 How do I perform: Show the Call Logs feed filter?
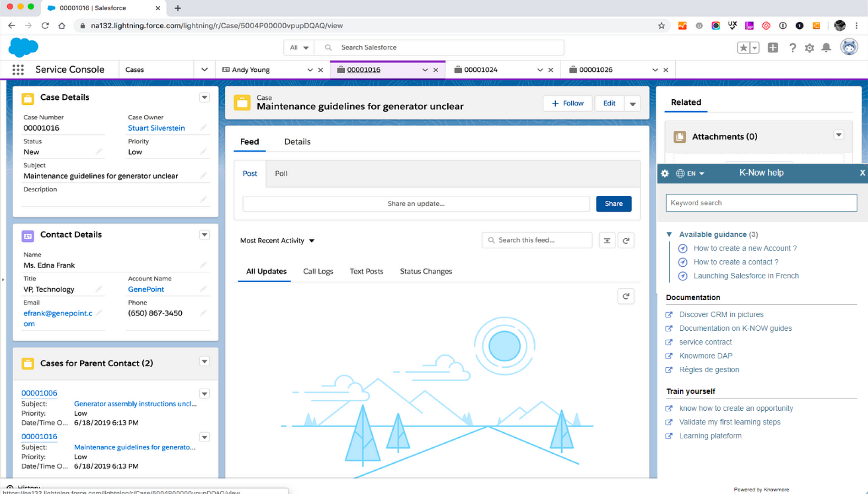[318, 271]
